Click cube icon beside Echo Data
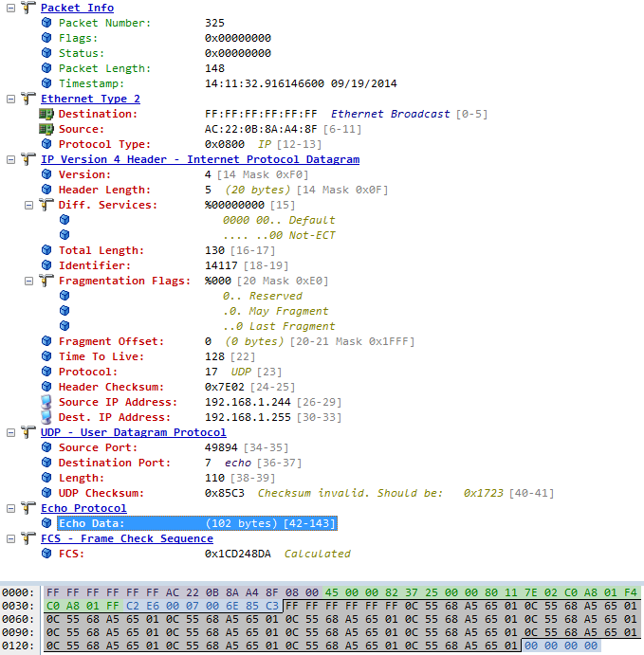 46,523
